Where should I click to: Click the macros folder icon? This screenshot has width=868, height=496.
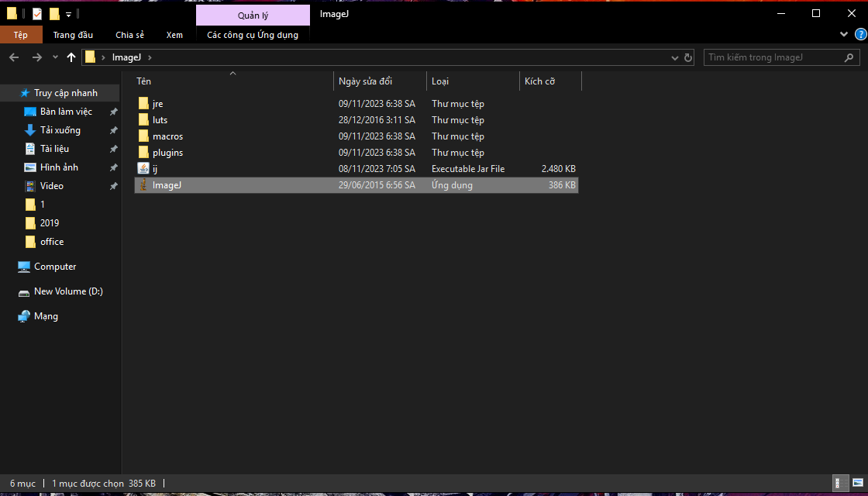tap(143, 136)
